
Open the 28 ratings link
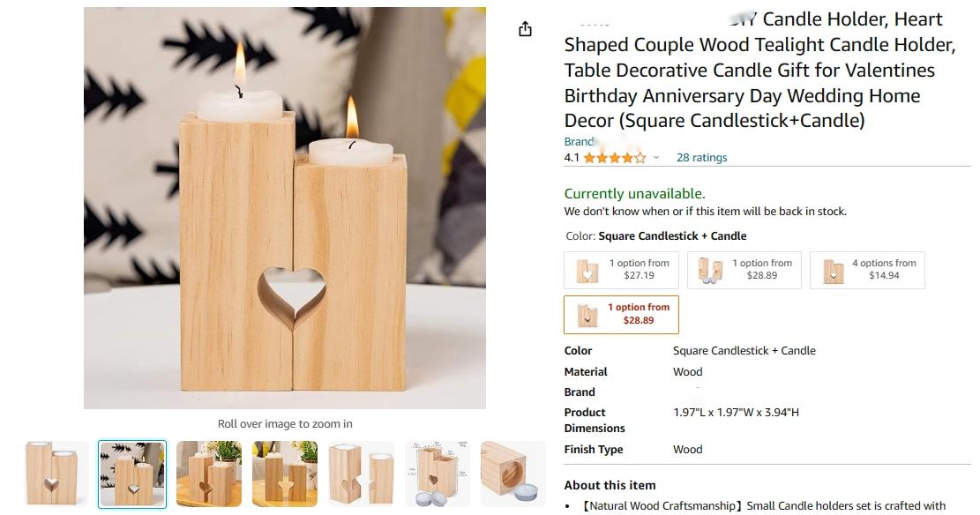(x=701, y=158)
